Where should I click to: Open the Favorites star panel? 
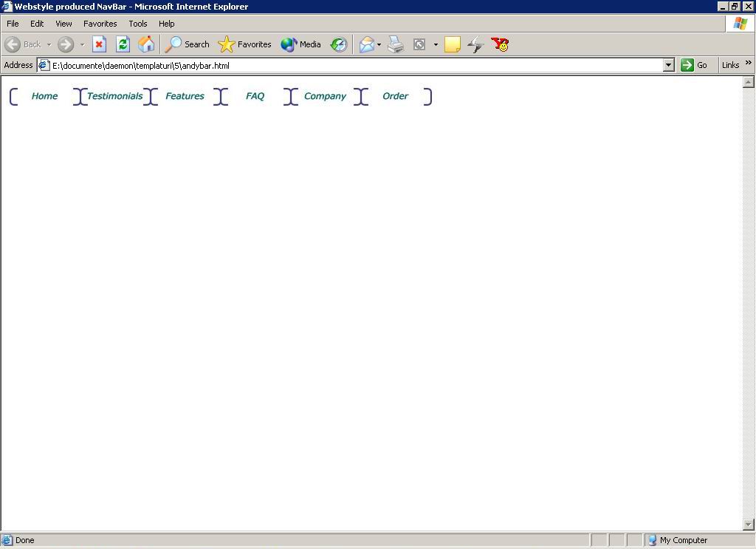[x=245, y=44]
